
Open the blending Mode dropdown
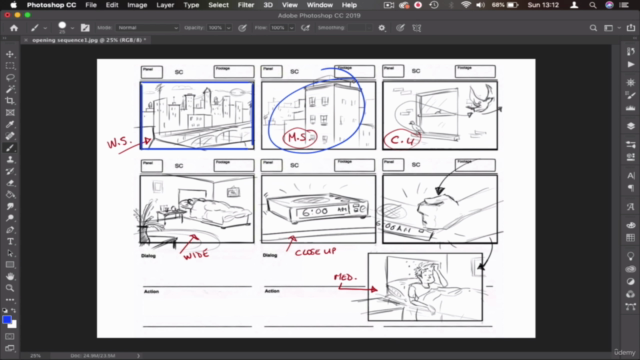click(x=147, y=28)
